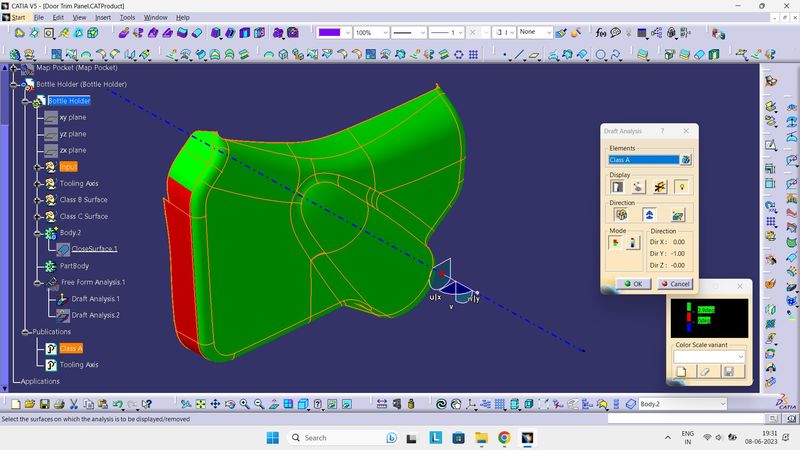800x450 pixels.
Task: Click the grid pattern icon in second toolbar row
Action: pyautogui.click(x=473, y=54)
